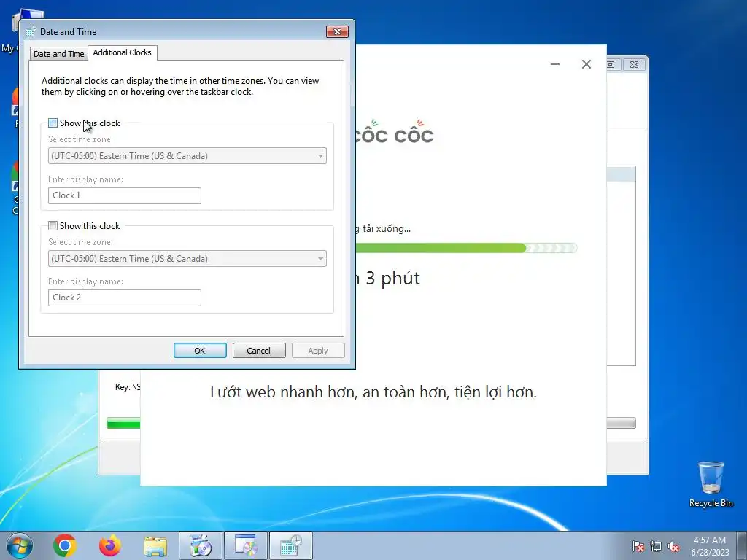Click the Cancel button
The image size is (747, 560).
click(x=259, y=351)
